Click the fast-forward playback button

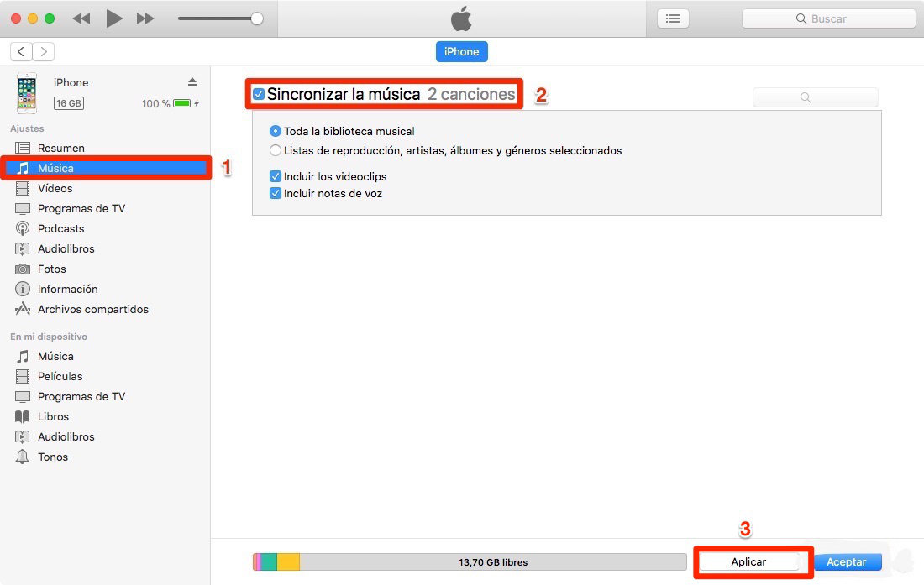tap(145, 18)
